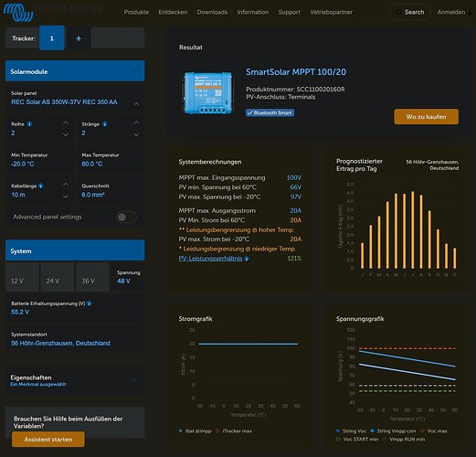Click Leistungsbegrenzung @ niedriger Temp. warning
Screen dimensions: 476x457
click(238, 249)
